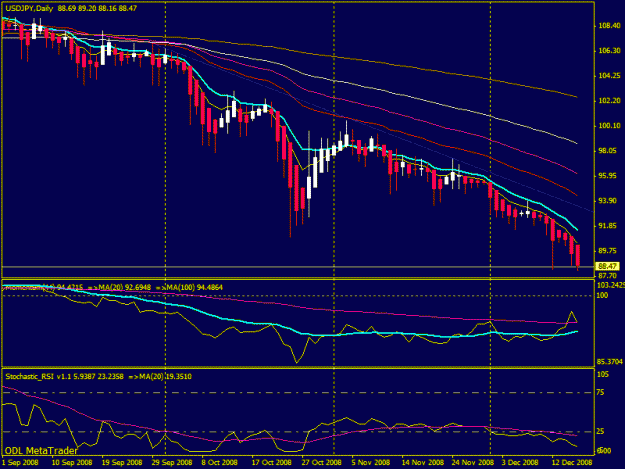Select the 1 Sep 2008 date label

20,463
